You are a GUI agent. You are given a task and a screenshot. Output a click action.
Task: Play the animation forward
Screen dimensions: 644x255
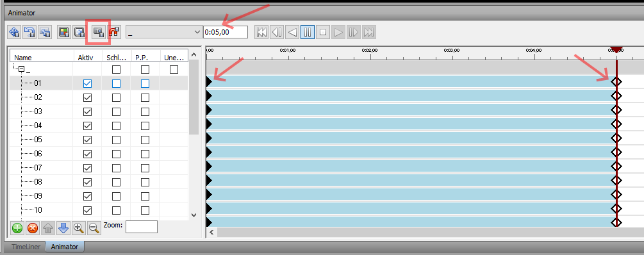click(x=338, y=32)
